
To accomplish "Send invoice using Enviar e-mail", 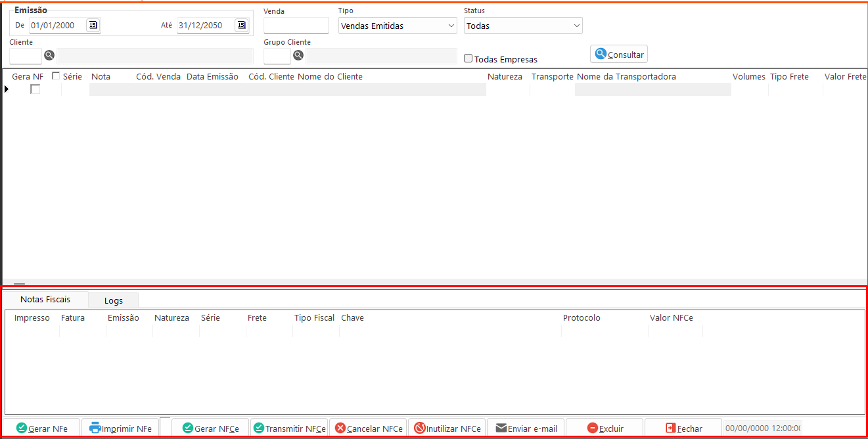I will pos(526,428).
